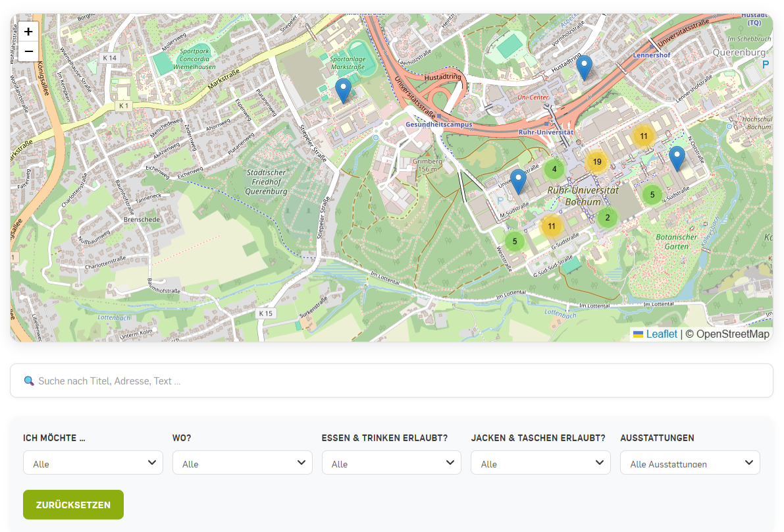Image resolution: width=784 pixels, height=532 pixels.
Task: Zoom in on the map
Action: point(28,32)
